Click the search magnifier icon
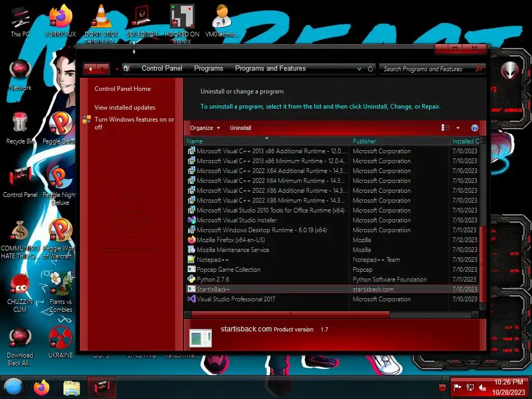This screenshot has width=532, height=399. (478, 69)
